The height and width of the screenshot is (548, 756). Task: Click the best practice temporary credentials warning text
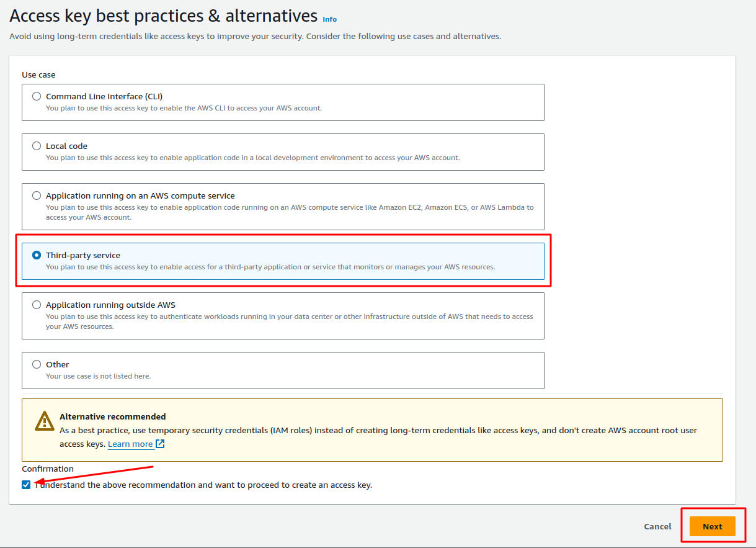pyautogui.click(x=378, y=437)
